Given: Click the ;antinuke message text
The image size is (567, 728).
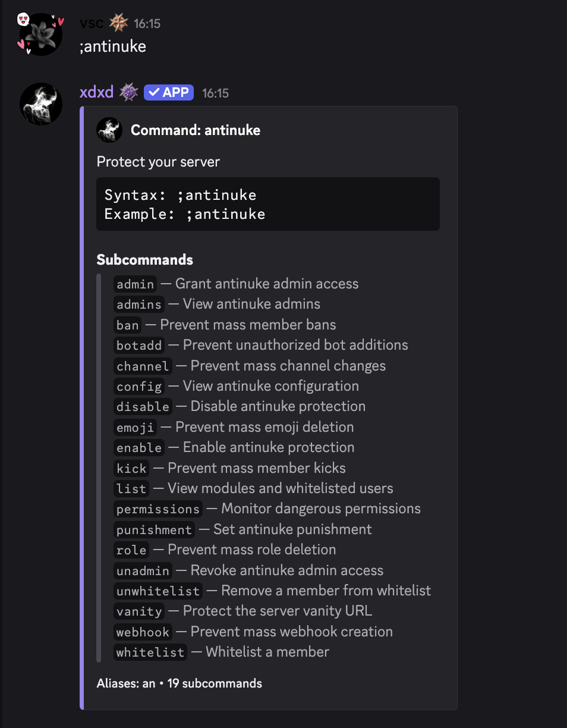Looking at the screenshot, I should click(x=113, y=46).
